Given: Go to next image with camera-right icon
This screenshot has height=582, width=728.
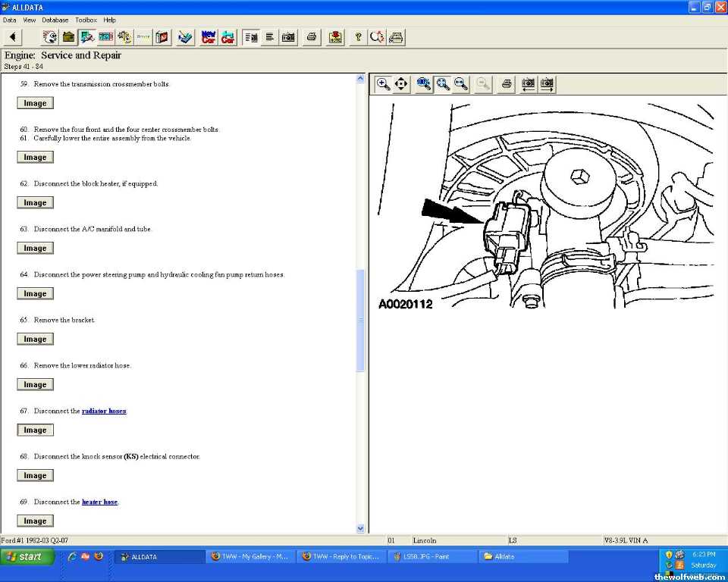Looking at the screenshot, I should (547, 84).
